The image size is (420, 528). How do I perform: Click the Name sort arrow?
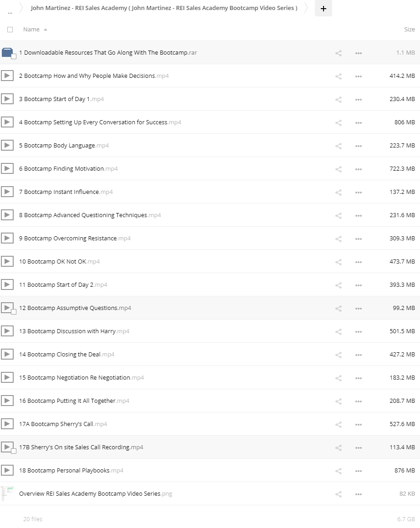pos(46,30)
